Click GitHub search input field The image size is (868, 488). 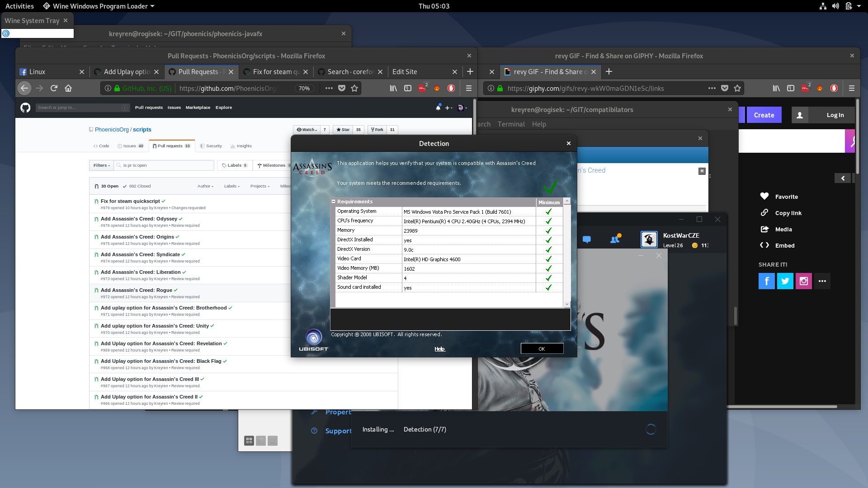82,108
